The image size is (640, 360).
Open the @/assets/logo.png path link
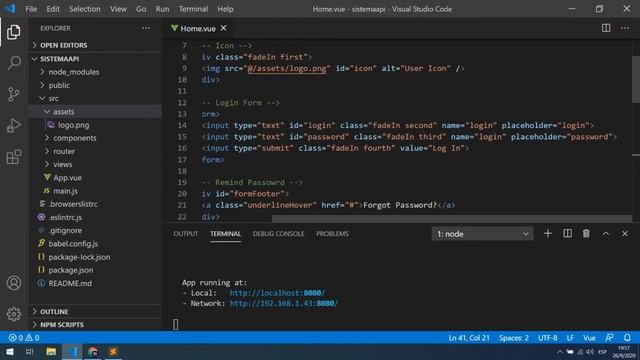tap(287, 68)
